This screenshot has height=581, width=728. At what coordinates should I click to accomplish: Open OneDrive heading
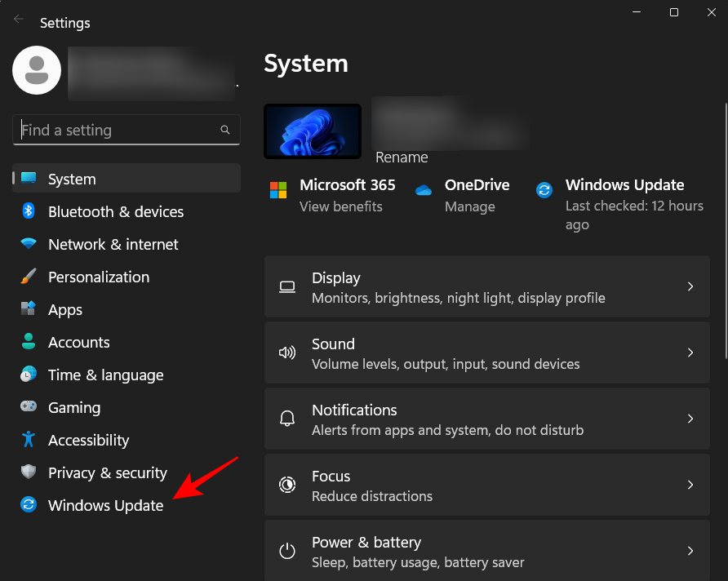tap(477, 184)
